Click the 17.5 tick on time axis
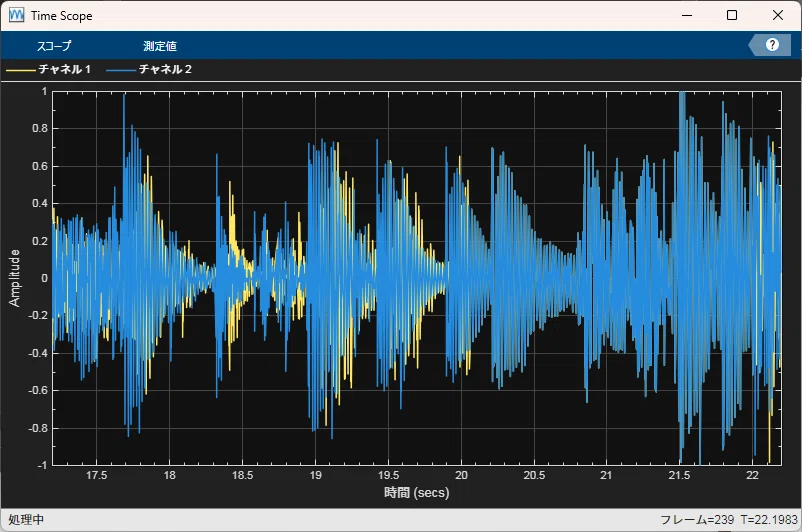 pyautogui.click(x=96, y=475)
